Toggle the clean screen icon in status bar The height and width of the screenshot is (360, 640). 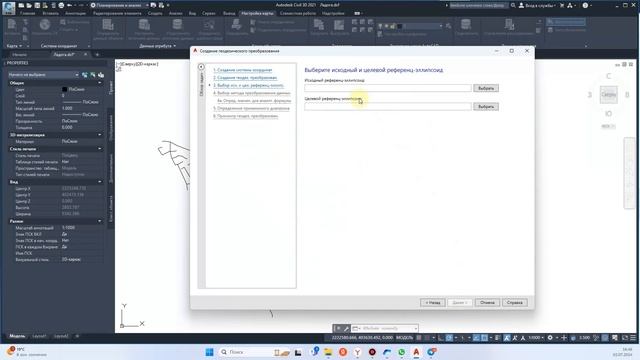click(625, 338)
